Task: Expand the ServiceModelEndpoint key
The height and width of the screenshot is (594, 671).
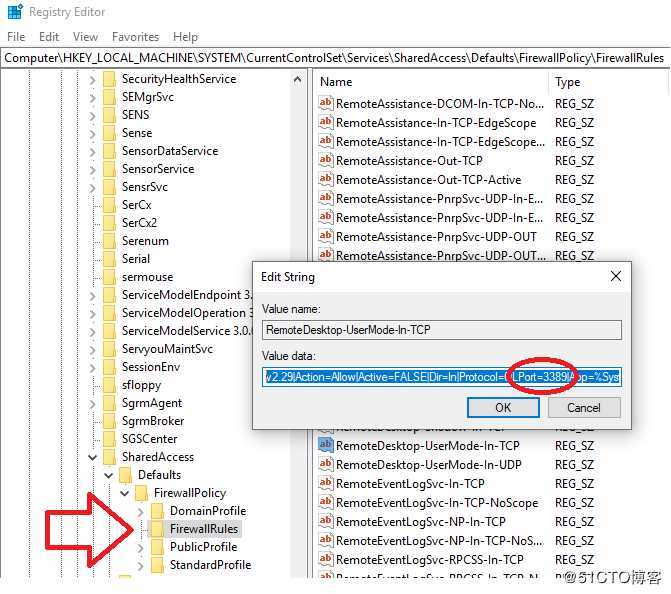Action: pos(92,295)
